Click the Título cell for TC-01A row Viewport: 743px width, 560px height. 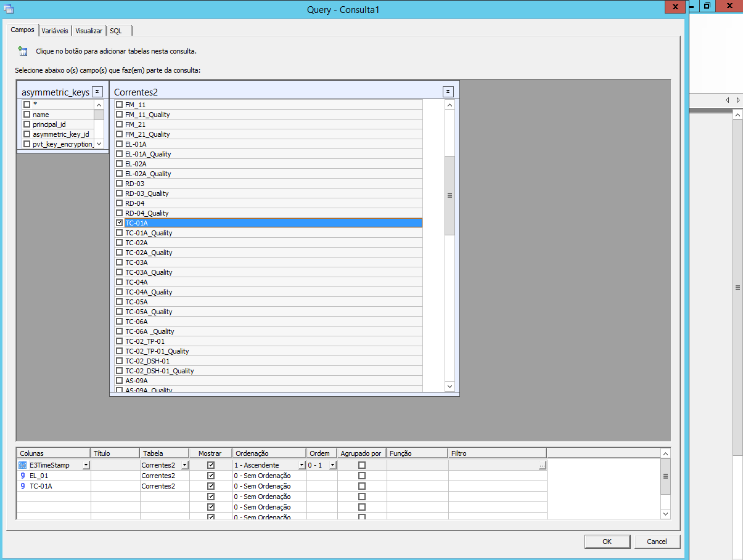[x=115, y=486]
